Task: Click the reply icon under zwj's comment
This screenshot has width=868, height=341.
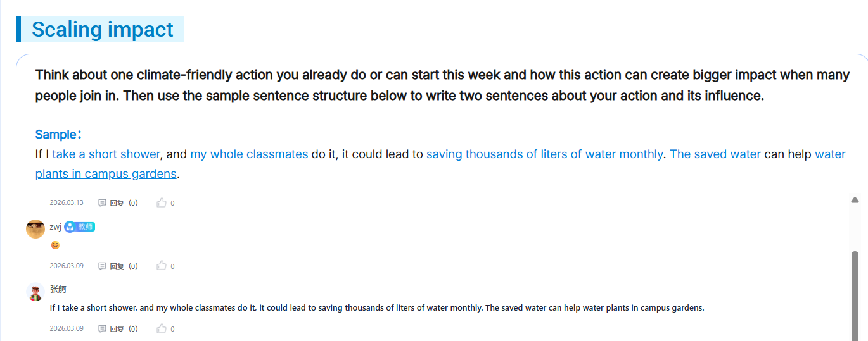Action: pyautogui.click(x=102, y=266)
